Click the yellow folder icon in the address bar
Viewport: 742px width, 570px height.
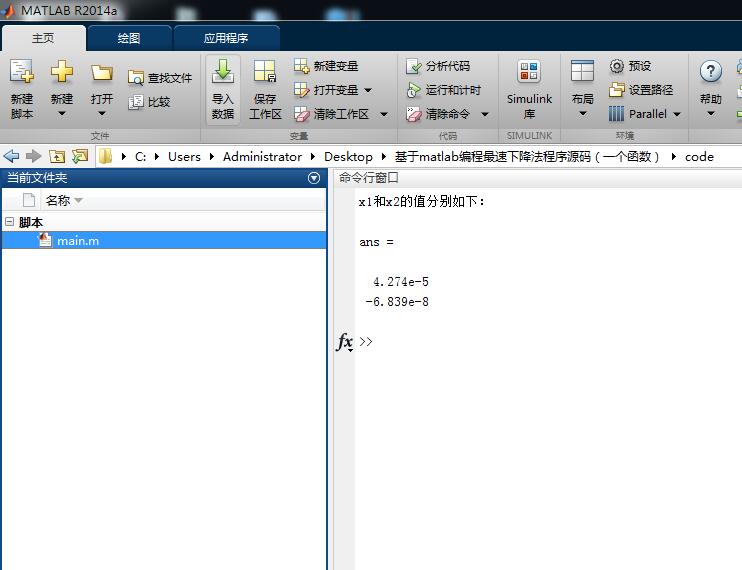(x=105, y=156)
